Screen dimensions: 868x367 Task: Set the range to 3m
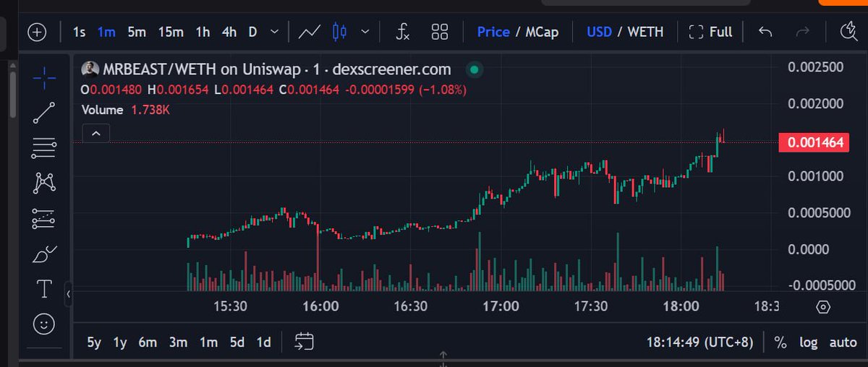click(x=178, y=342)
